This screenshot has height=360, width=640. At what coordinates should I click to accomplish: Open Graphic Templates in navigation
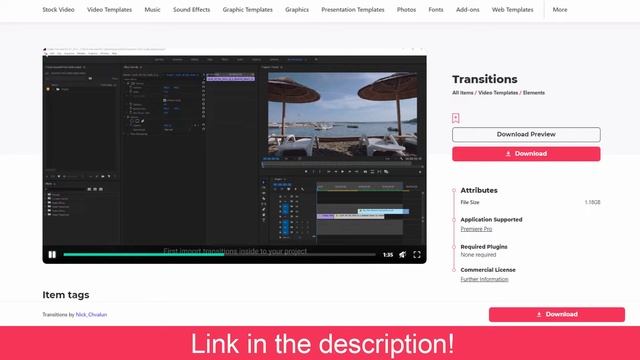tap(248, 9)
